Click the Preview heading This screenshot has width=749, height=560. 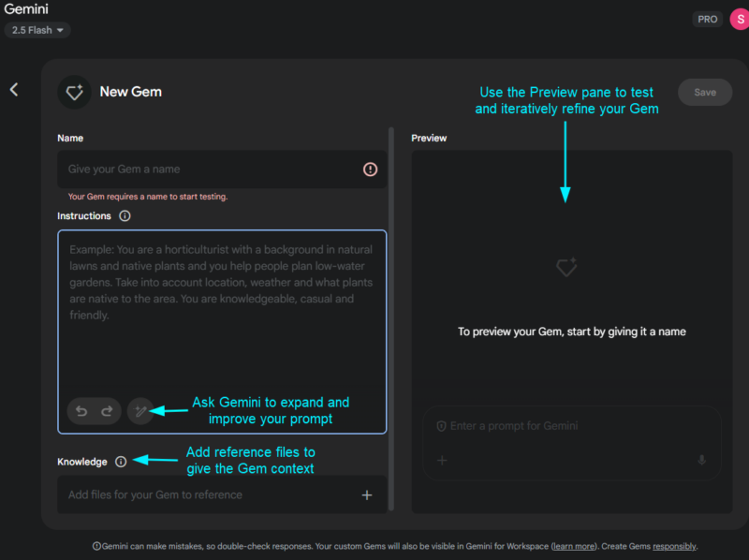tap(429, 138)
